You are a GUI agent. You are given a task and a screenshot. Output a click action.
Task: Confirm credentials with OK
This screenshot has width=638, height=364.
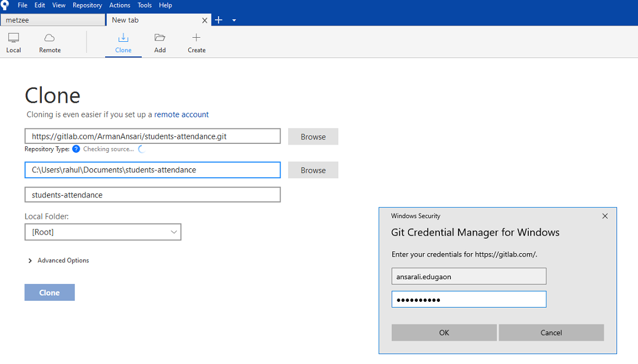coord(444,333)
